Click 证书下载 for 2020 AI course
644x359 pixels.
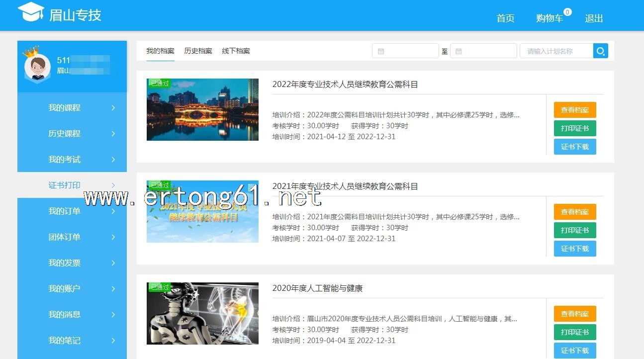coord(574,350)
